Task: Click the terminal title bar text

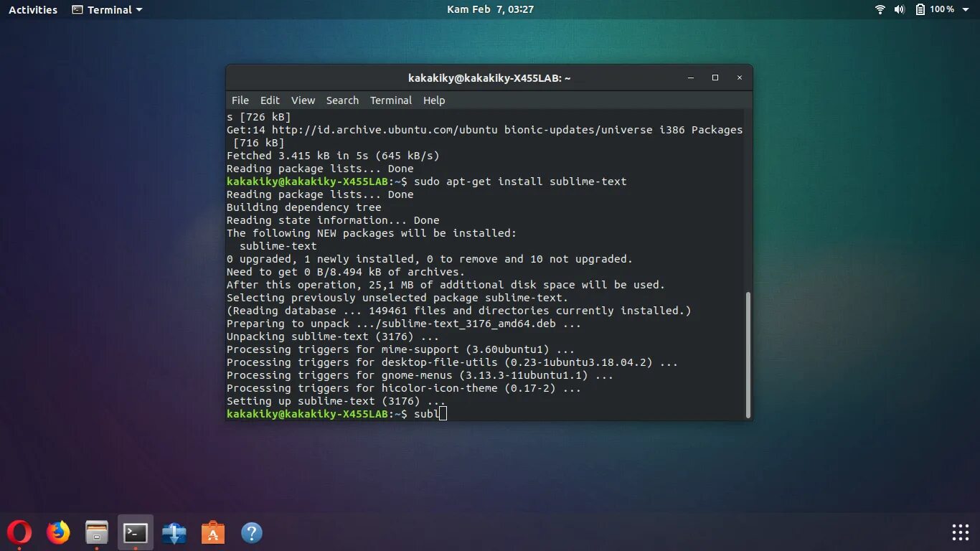Action: 489,78
